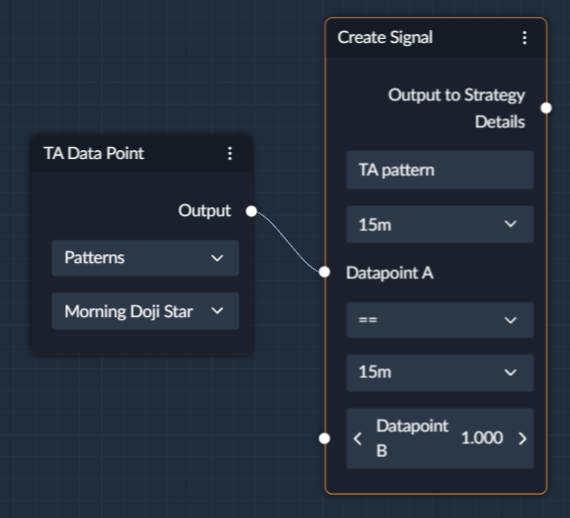Image resolution: width=570 pixels, height=518 pixels.
Task: Open TA Data Point node options menu
Action: [x=230, y=153]
